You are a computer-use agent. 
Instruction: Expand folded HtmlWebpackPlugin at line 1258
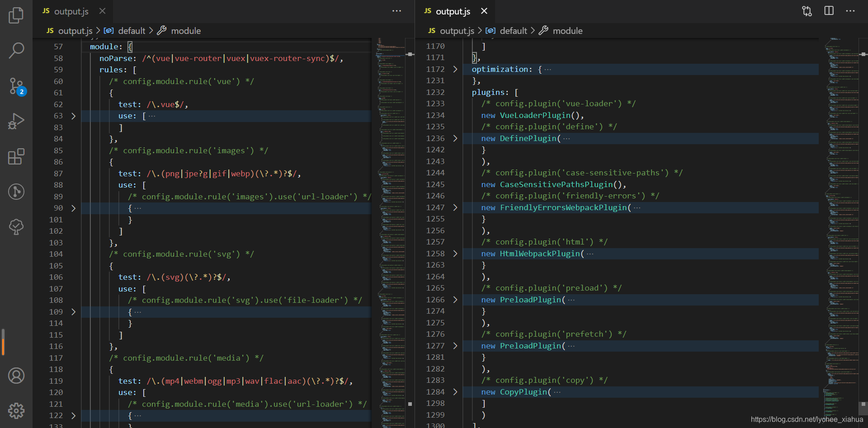point(455,254)
